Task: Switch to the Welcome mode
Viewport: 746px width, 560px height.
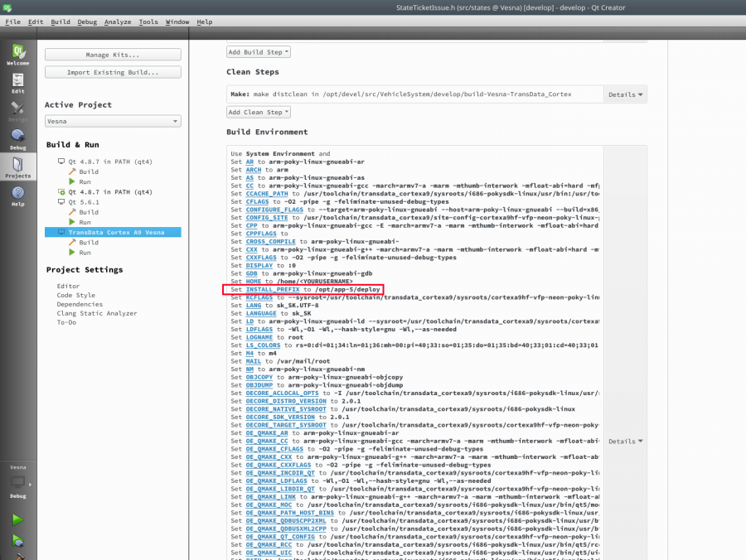Action: [18, 51]
